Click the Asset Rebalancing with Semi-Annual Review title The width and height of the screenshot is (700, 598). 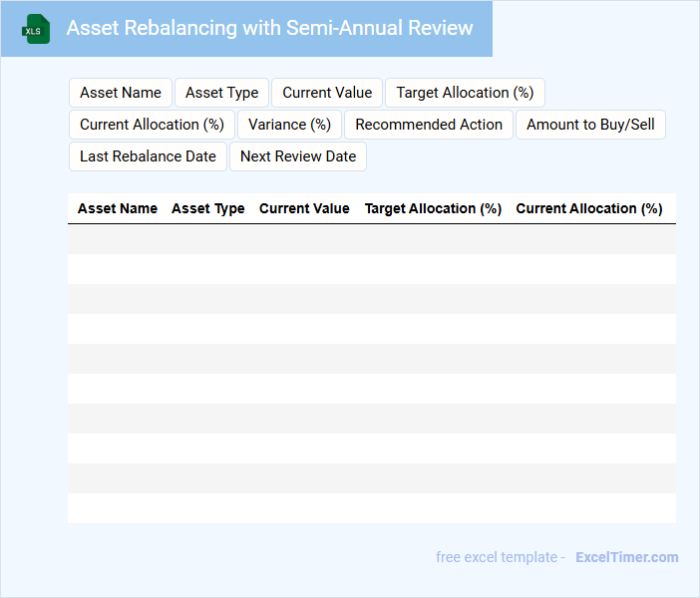[x=269, y=28]
